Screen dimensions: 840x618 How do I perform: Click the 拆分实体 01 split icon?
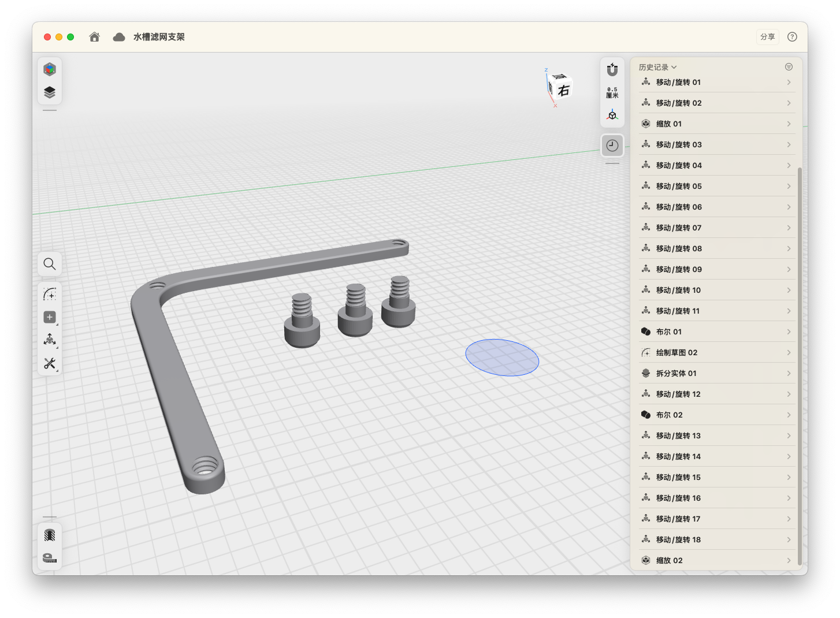(x=646, y=373)
